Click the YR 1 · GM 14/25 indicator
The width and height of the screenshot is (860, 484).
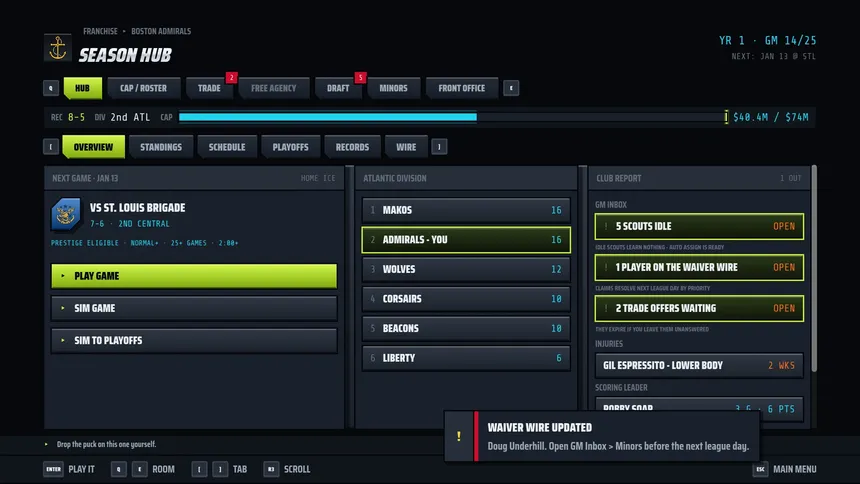767,41
